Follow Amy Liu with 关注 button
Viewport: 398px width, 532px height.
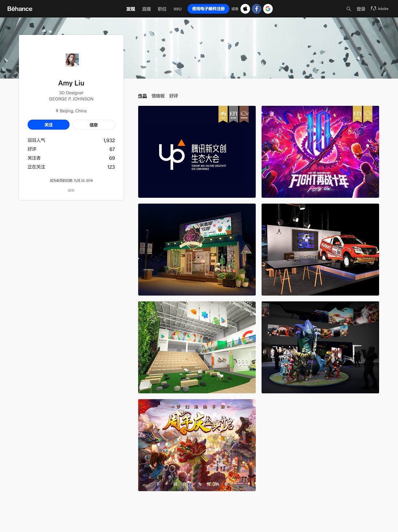click(x=48, y=125)
